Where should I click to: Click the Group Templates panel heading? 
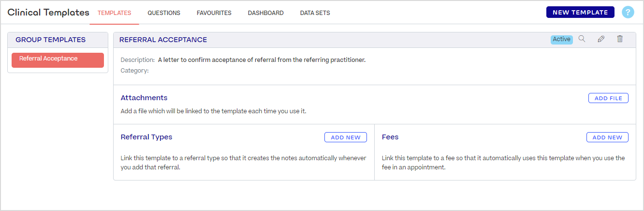pyautogui.click(x=51, y=40)
